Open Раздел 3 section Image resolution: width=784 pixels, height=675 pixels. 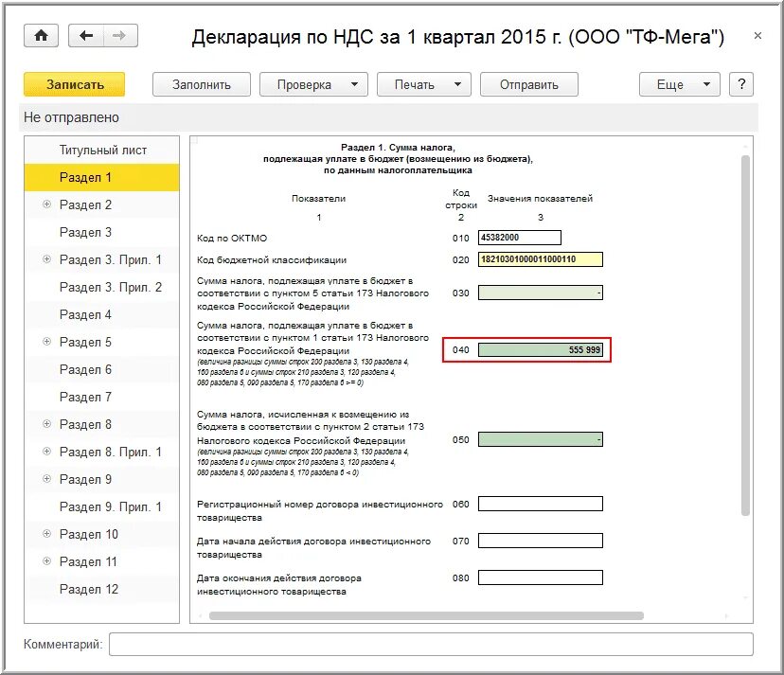[x=102, y=233]
